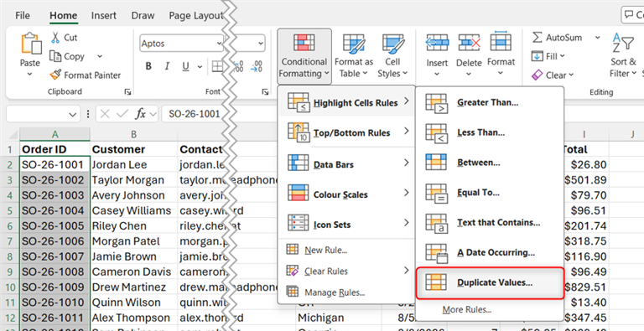
Task: Click the Decrease Decimal icon
Action: (257, 66)
